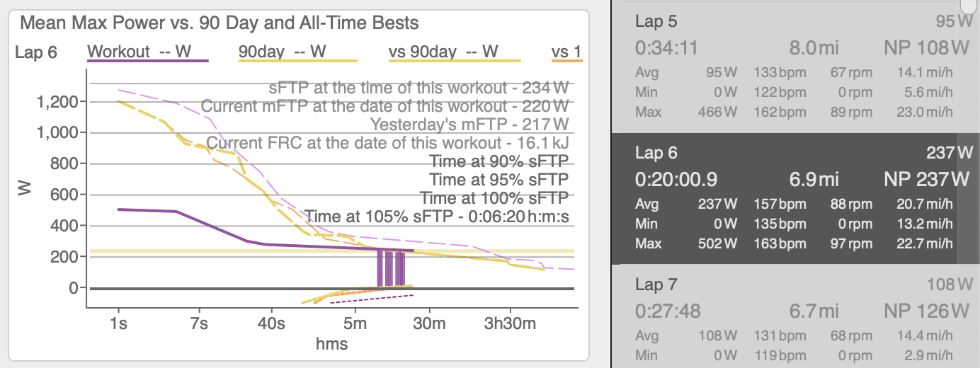Click the Lap 7 'NP 126 W' value
Viewport: 980px width, 368px height.
pos(926,311)
